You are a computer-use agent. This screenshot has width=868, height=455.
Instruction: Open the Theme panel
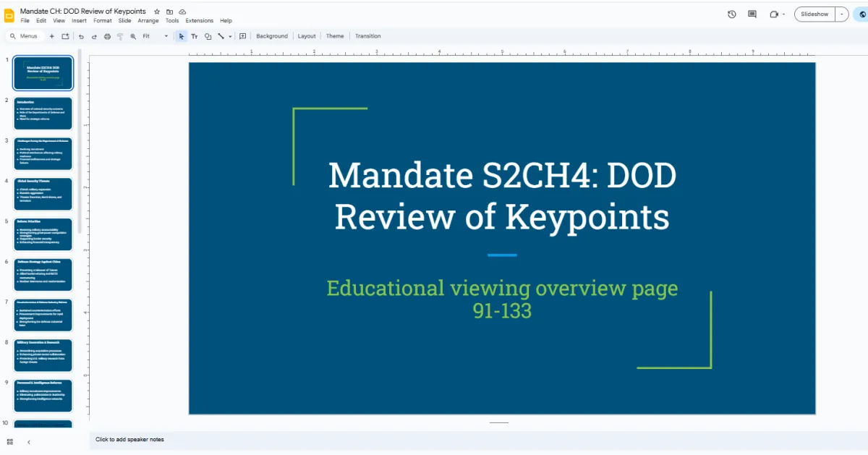[335, 36]
